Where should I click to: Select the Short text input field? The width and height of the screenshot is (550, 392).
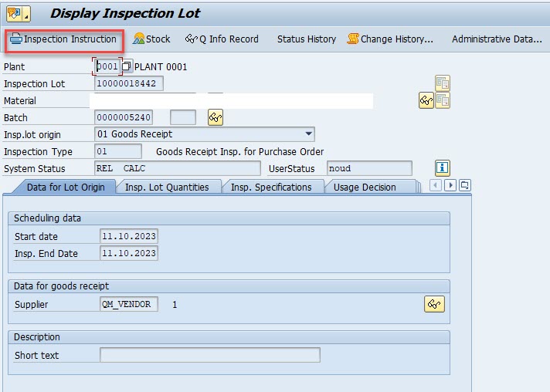[210, 355]
